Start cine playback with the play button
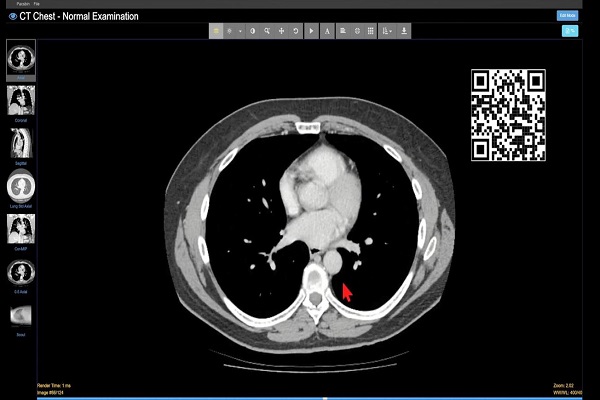 pos(311,31)
